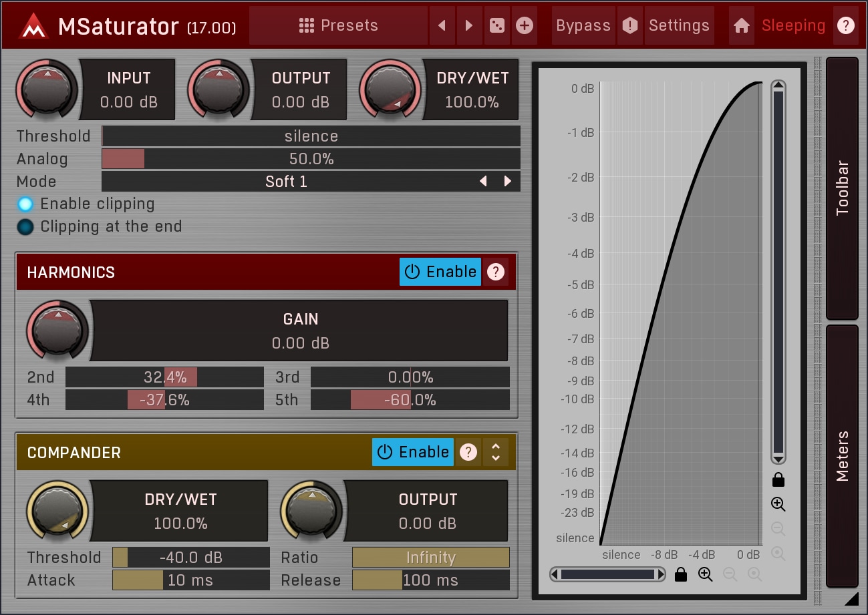Viewport: 868px width, 615px height.
Task: Click the exclamation icon next to Bypass
Action: [629, 26]
